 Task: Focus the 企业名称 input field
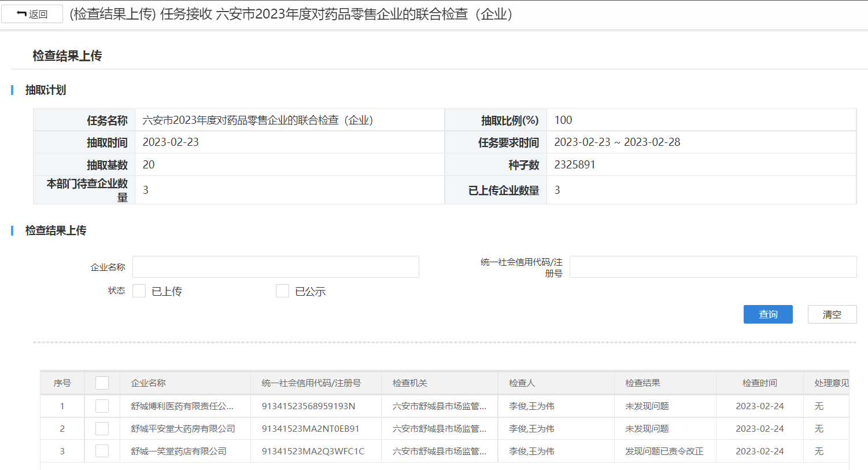[276, 267]
